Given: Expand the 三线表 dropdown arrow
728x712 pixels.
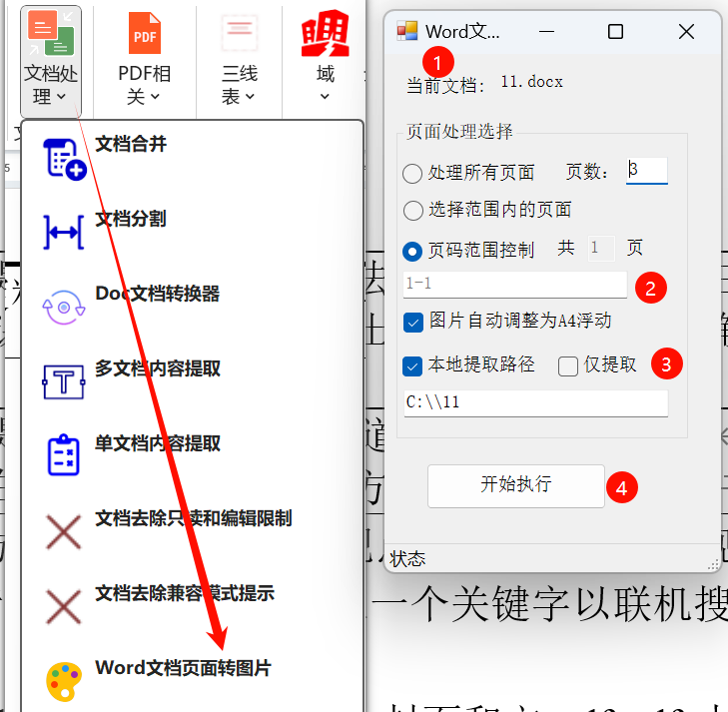Looking at the screenshot, I should (x=250, y=97).
